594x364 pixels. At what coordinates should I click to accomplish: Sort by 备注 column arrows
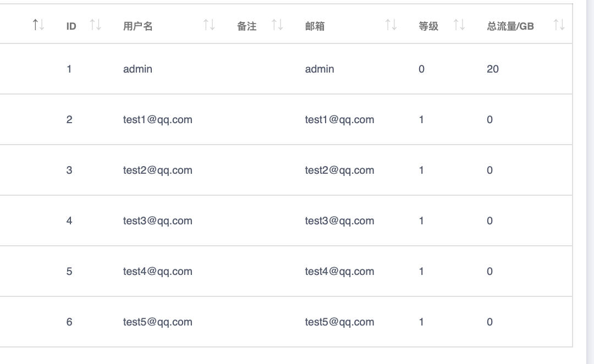click(x=277, y=25)
